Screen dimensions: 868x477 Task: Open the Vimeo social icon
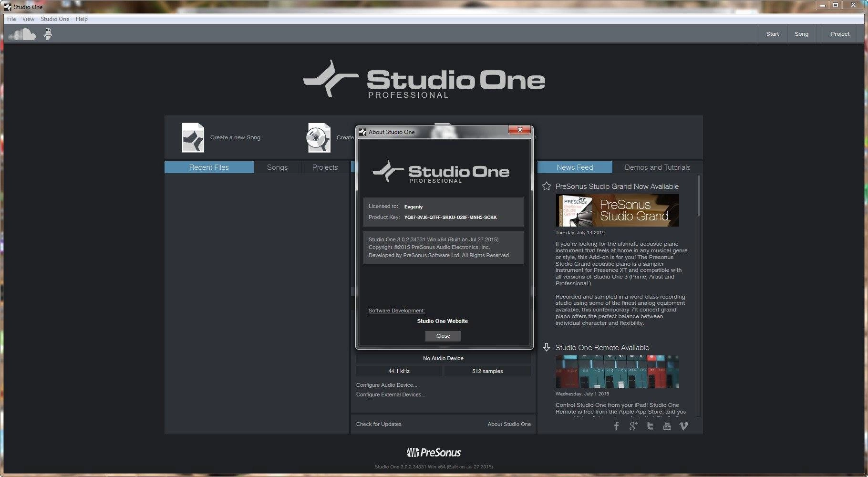[683, 426]
